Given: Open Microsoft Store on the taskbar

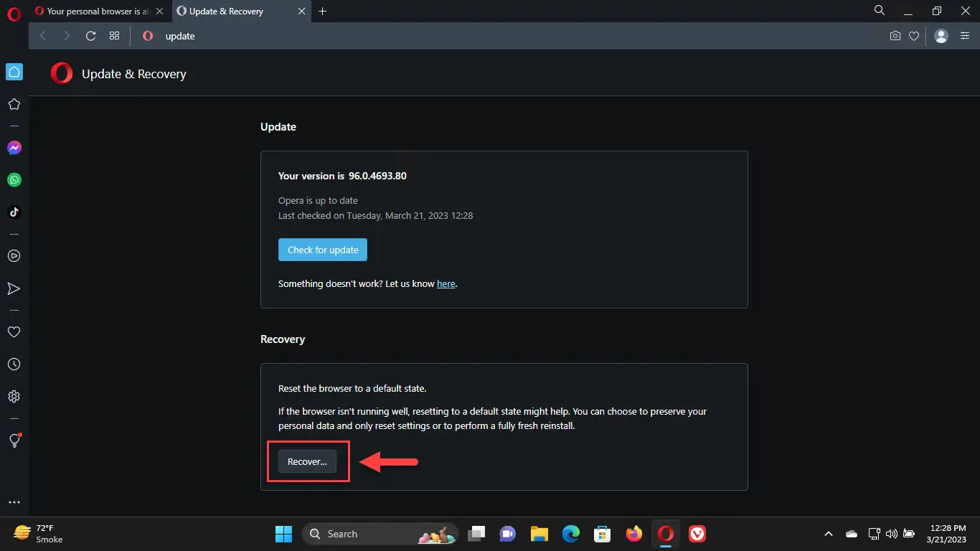Looking at the screenshot, I should point(603,534).
